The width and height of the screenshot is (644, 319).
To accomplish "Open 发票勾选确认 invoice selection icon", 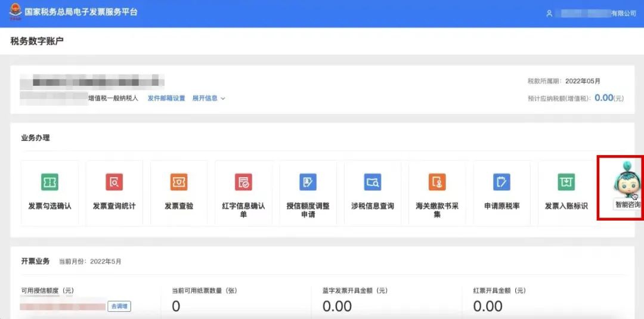I will pos(49,182).
